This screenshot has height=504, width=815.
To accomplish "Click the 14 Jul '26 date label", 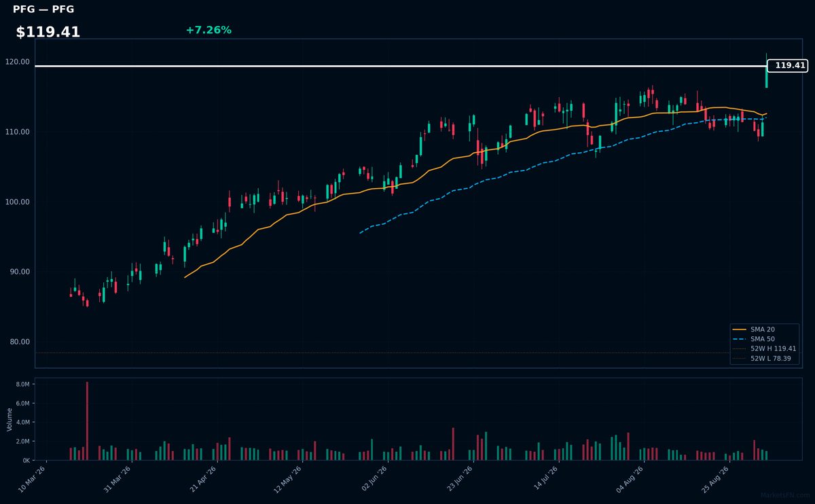I will 544,479.
